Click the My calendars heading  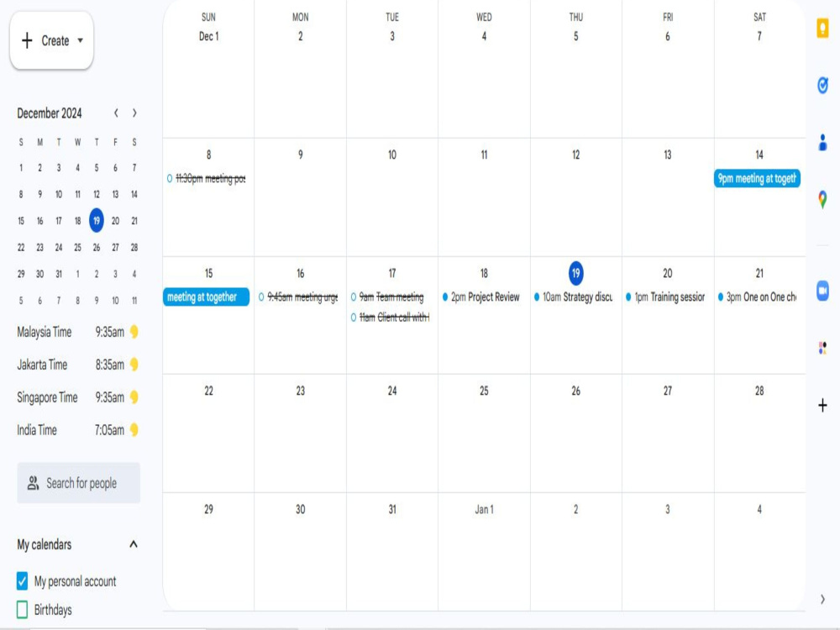(44, 545)
